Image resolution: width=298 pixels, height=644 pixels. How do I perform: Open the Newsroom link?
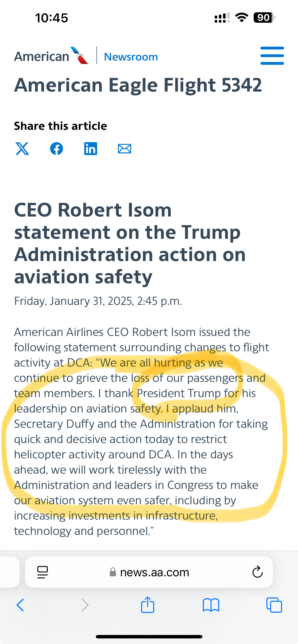pyautogui.click(x=131, y=57)
